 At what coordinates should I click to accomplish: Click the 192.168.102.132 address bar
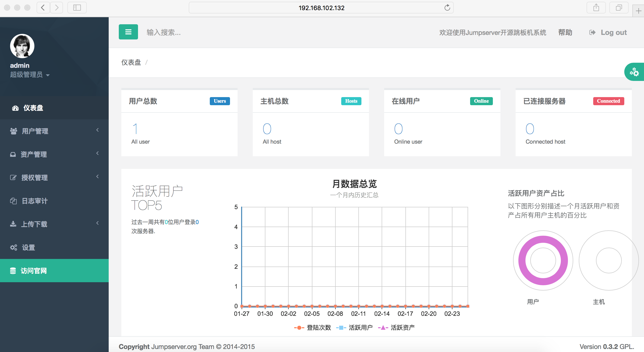coord(321,8)
